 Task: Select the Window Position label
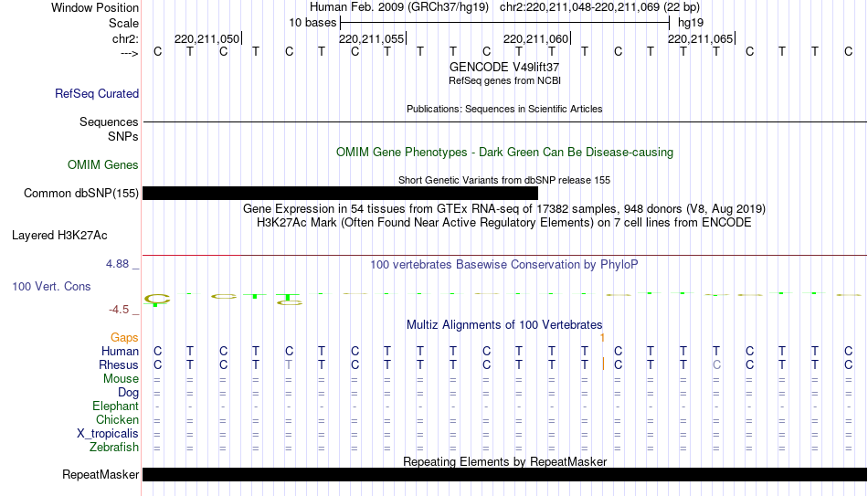tap(95, 7)
